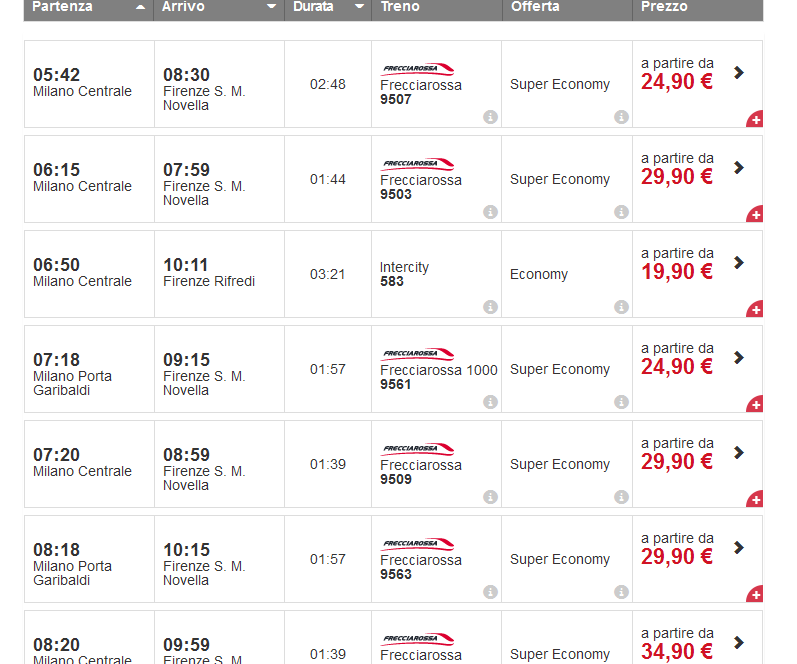Image resolution: width=797 pixels, height=664 pixels.
Task: Select the 29,90 € price on 08:18 train
Action: 677,557
